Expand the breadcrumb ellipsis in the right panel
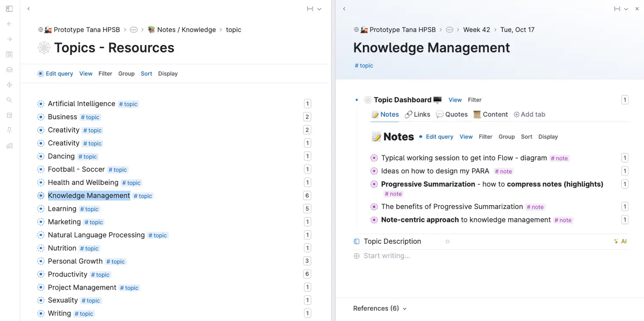Viewport: 644px width, 321px height. 450,30
